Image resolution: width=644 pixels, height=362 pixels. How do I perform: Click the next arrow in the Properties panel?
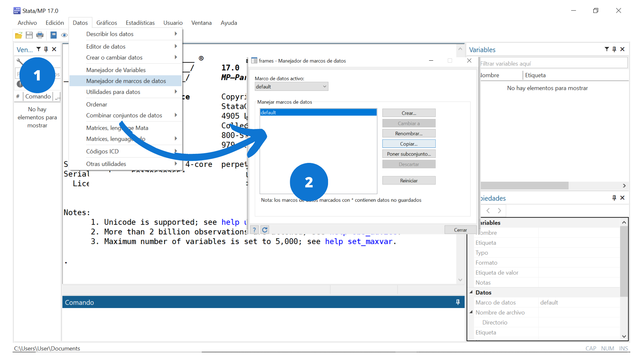(x=499, y=210)
